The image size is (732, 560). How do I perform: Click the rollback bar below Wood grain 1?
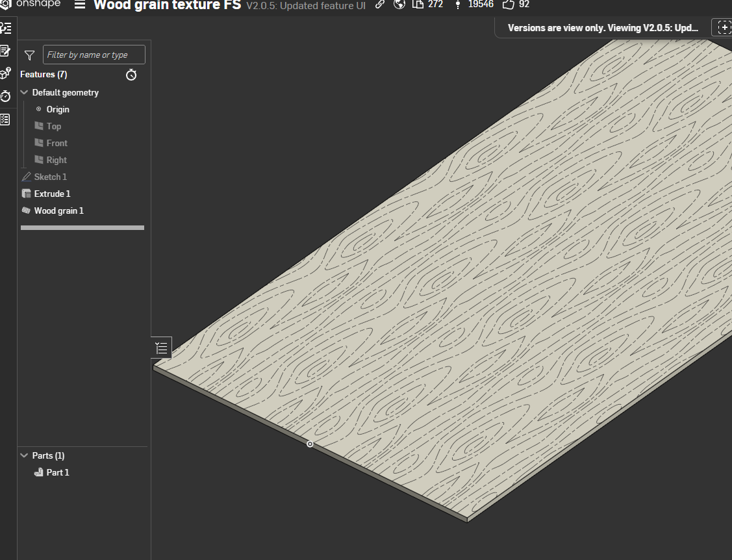(82, 227)
